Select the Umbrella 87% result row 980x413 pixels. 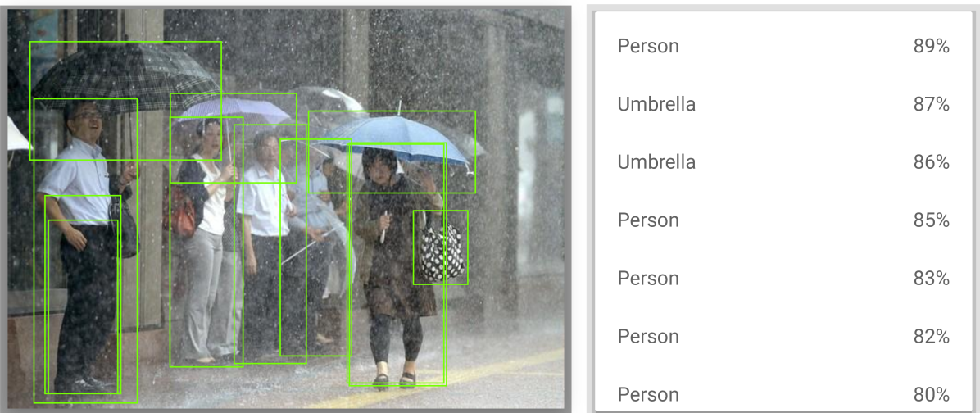tap(783, 104)
